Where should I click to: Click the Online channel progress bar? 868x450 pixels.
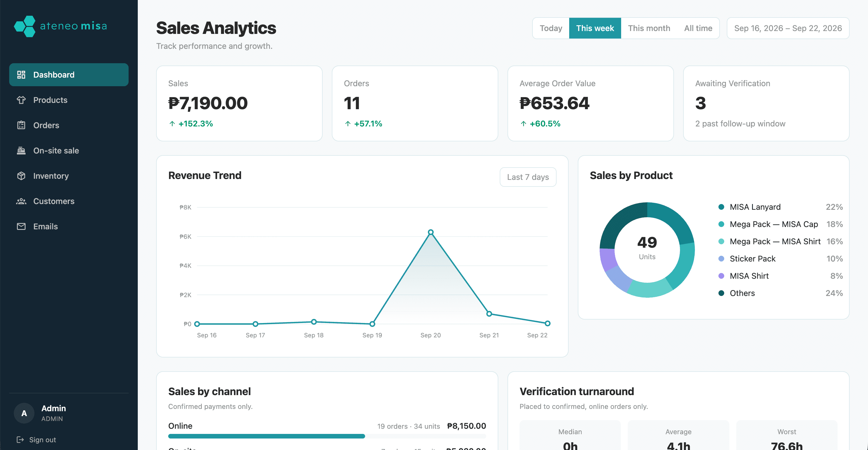[x=327, y=436]
